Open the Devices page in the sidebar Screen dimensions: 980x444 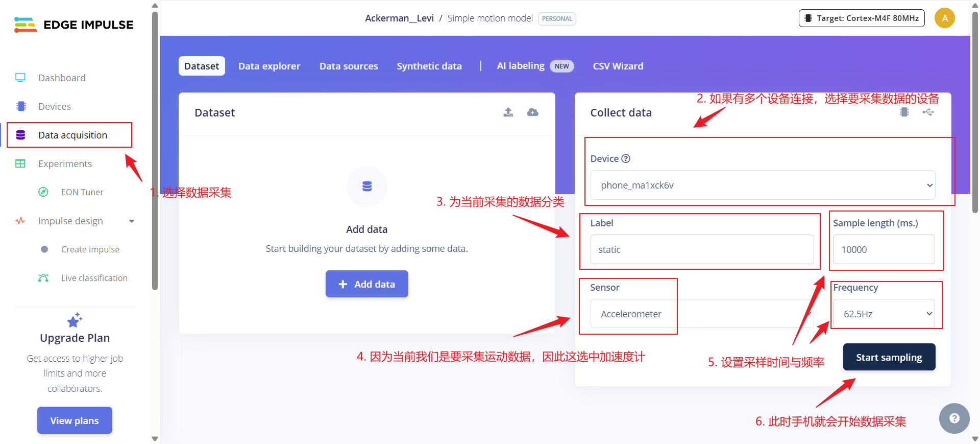(55, 106)
